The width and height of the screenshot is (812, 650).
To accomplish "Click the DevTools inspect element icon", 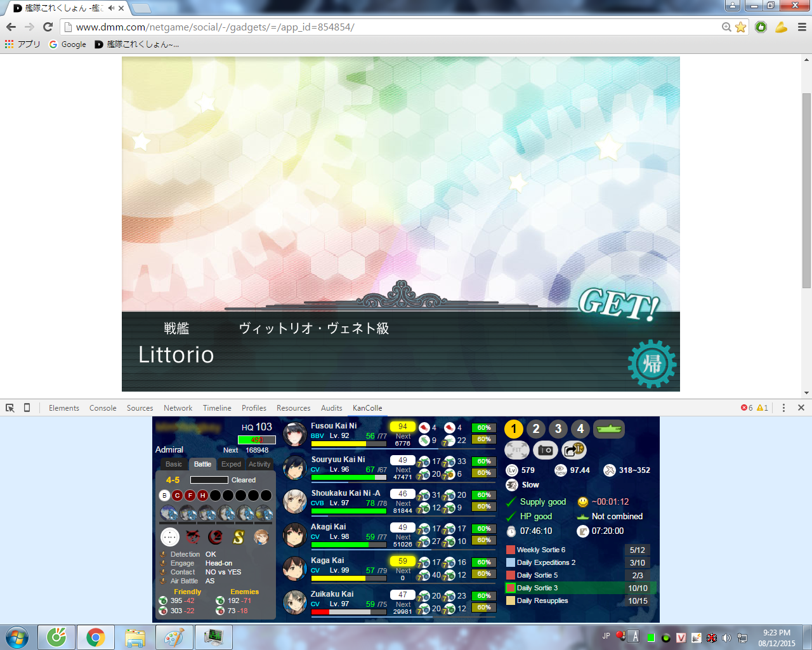I will point(10,408).
